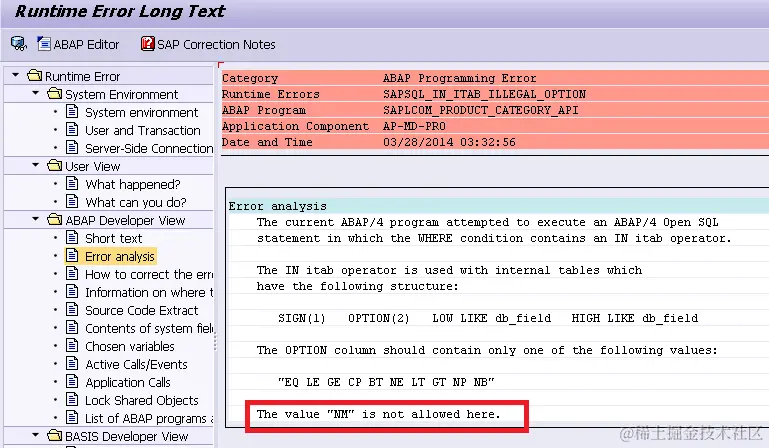This screenshot has height=448, width=769.
Task: Open the Application Calls entry
Action: click(128, 382)
